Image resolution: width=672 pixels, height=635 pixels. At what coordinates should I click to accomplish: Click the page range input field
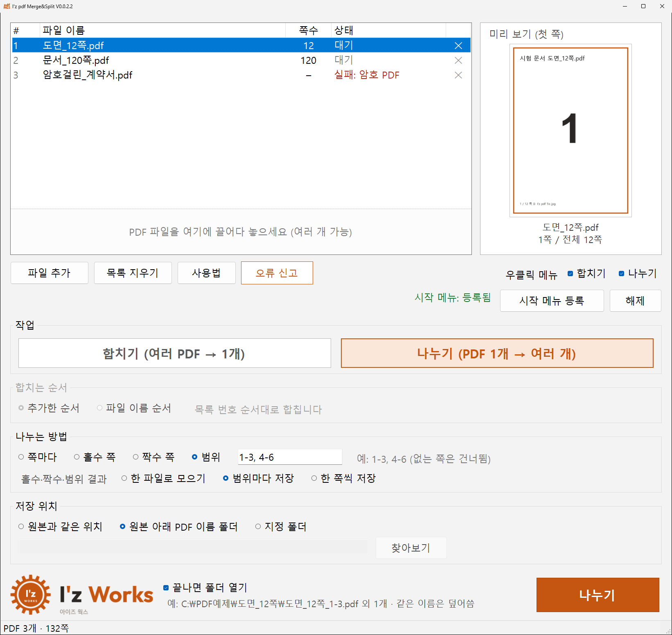tap(290, 457)
